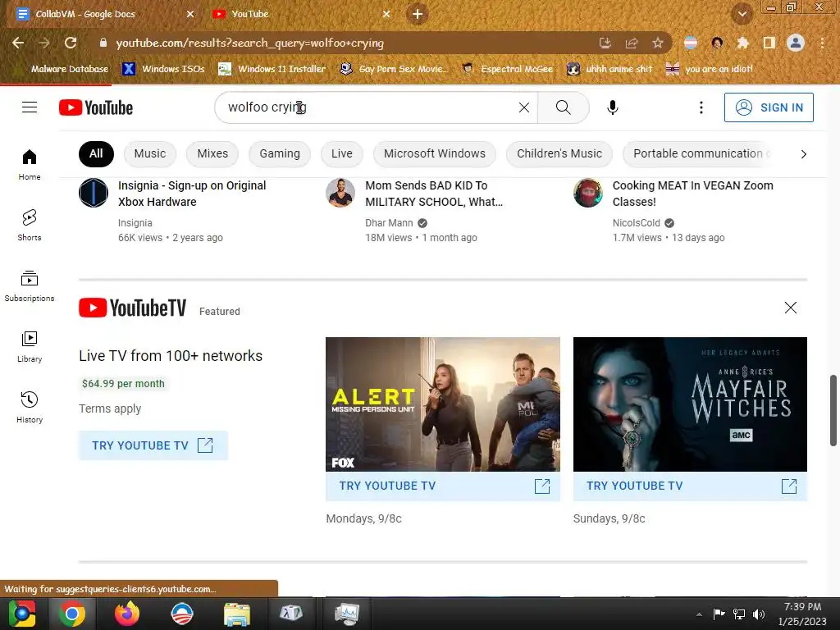Clear the search box with X icon

(x=524, y=107)
